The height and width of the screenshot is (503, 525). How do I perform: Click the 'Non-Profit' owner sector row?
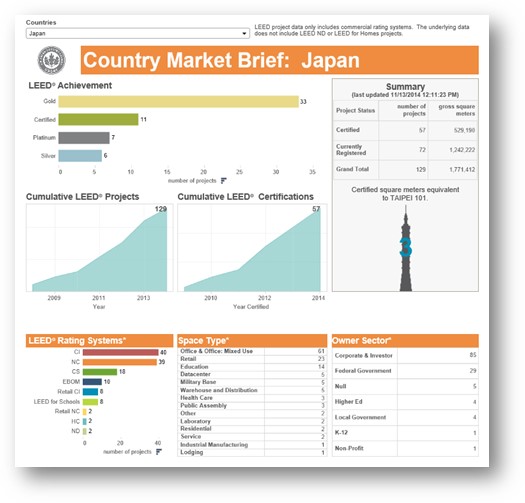(405, 448)
